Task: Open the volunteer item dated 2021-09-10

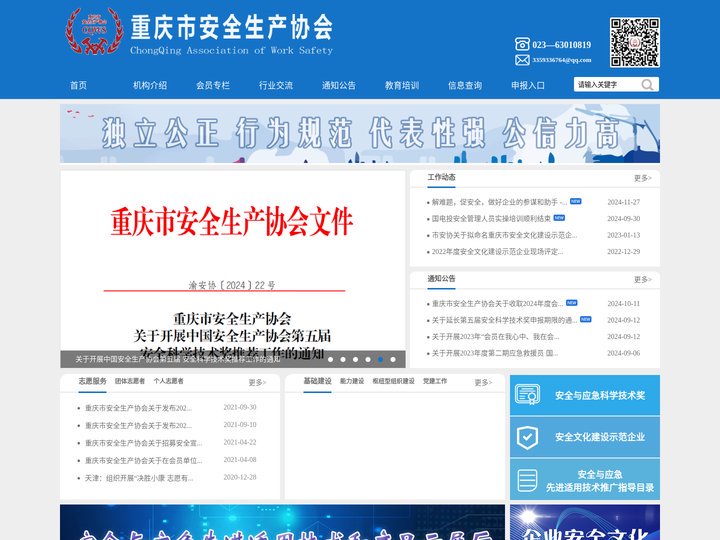Action: tap(138, 425)
